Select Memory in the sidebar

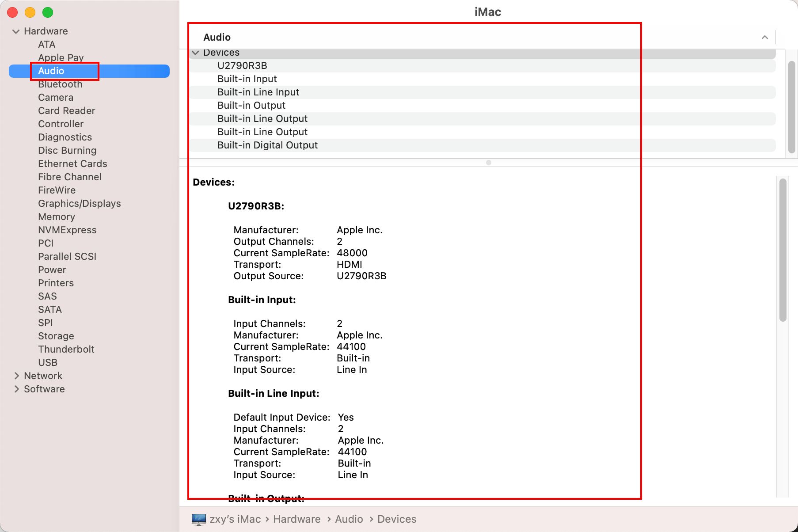57,217
